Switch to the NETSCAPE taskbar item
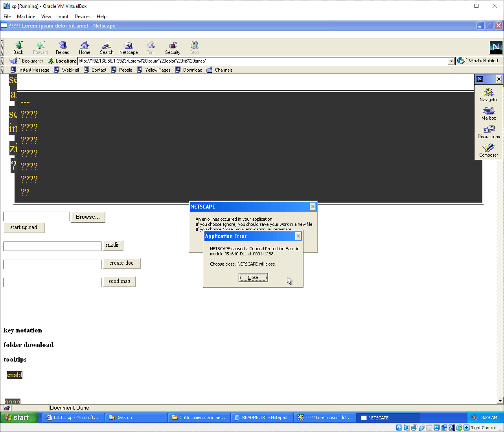This screenshot has width=504, height=432. pos(388,418)
